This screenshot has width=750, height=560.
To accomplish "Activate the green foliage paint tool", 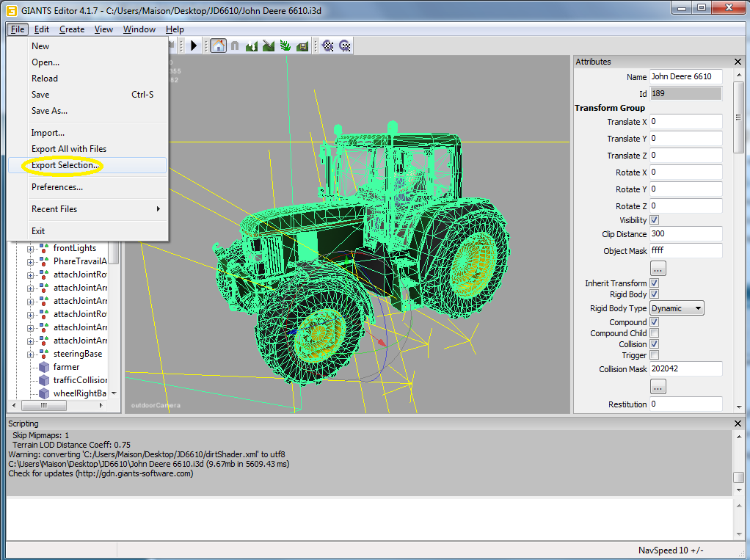I will 285,46.
